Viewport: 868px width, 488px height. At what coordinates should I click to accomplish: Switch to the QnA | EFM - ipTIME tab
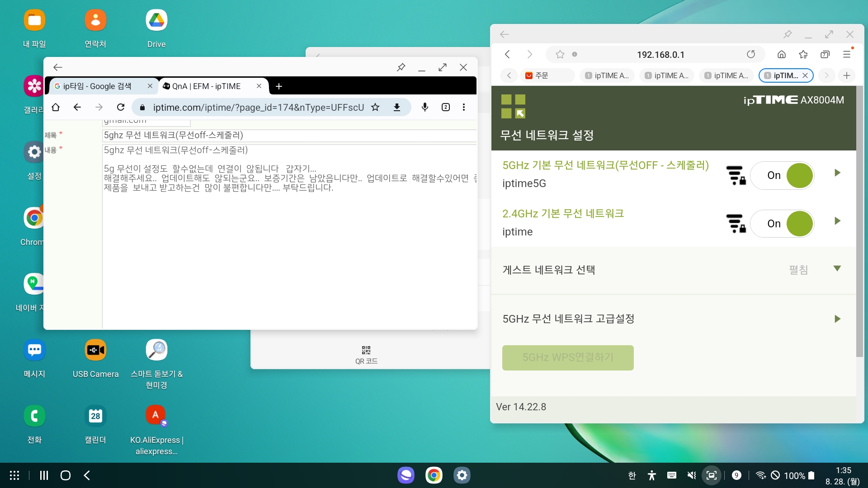click(212, 86)
